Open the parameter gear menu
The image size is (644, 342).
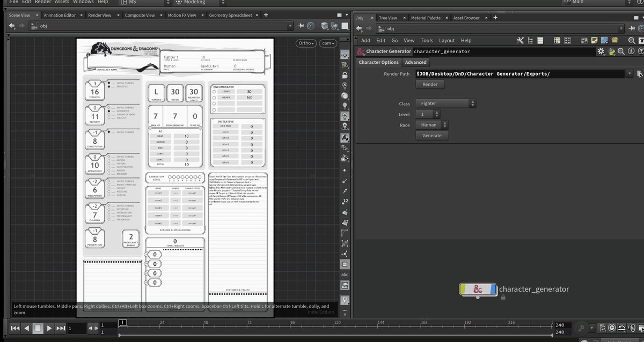click(x=601, y=51)
